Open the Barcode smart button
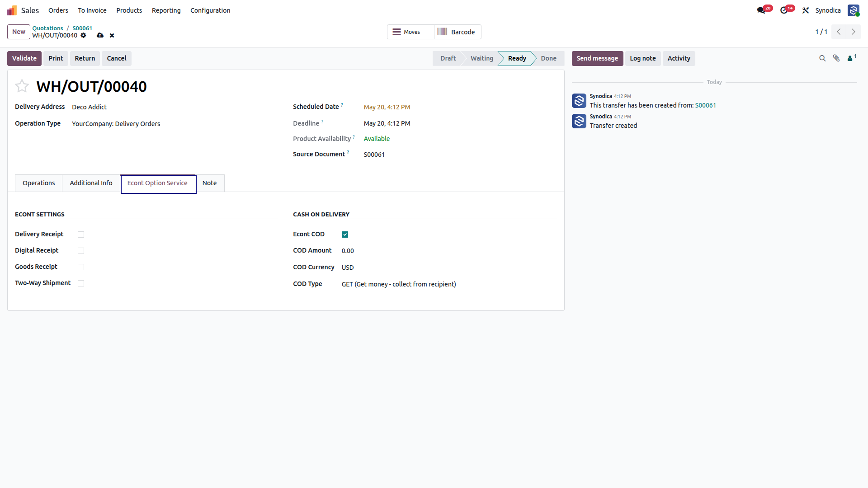The image size is (868, 488). click(x=458, y=32)
